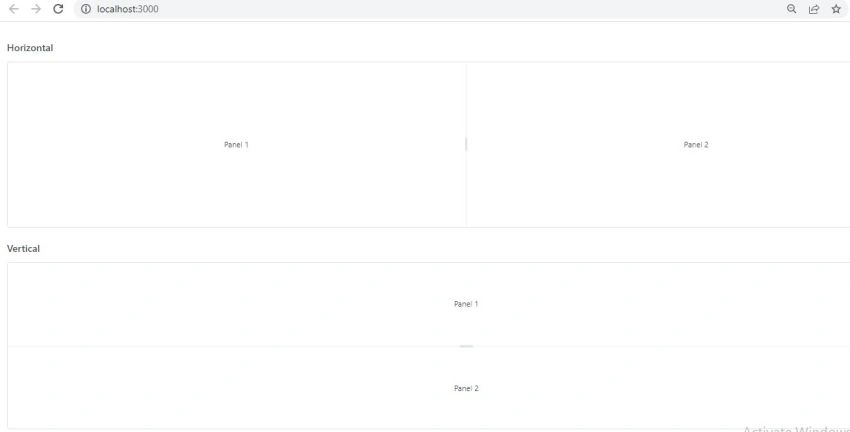Screen dimensions: 850x432
Task: Click the share page icon
Action: click(x=814, y=9)
